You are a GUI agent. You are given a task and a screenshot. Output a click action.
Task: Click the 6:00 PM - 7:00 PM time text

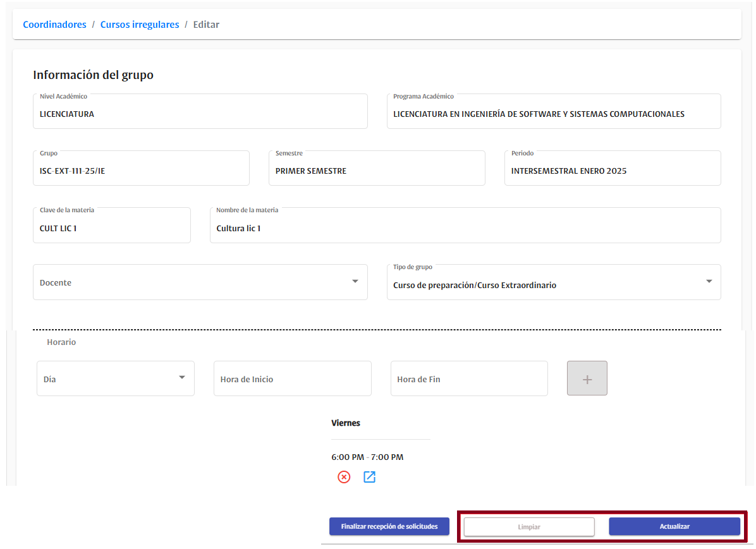(x=367, y=457)
